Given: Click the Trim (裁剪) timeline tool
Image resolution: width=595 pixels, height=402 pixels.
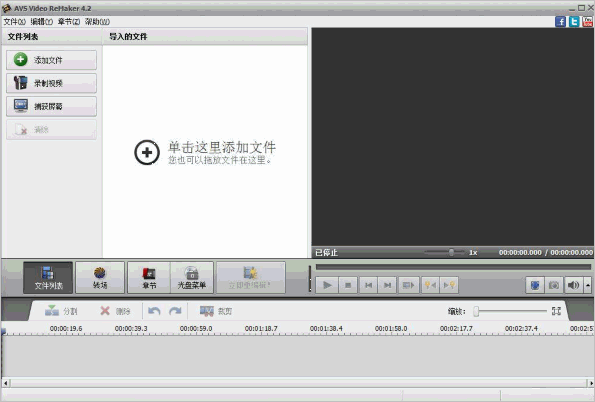Looking at the screenshot, I should point(216,311).
